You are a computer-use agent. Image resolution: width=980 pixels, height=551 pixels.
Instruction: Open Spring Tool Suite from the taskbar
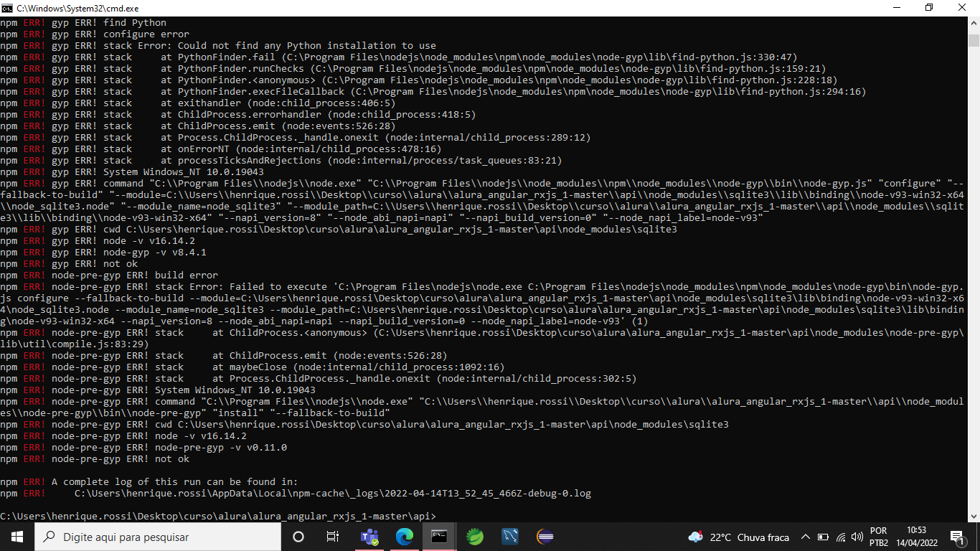[x=474, y=537]
